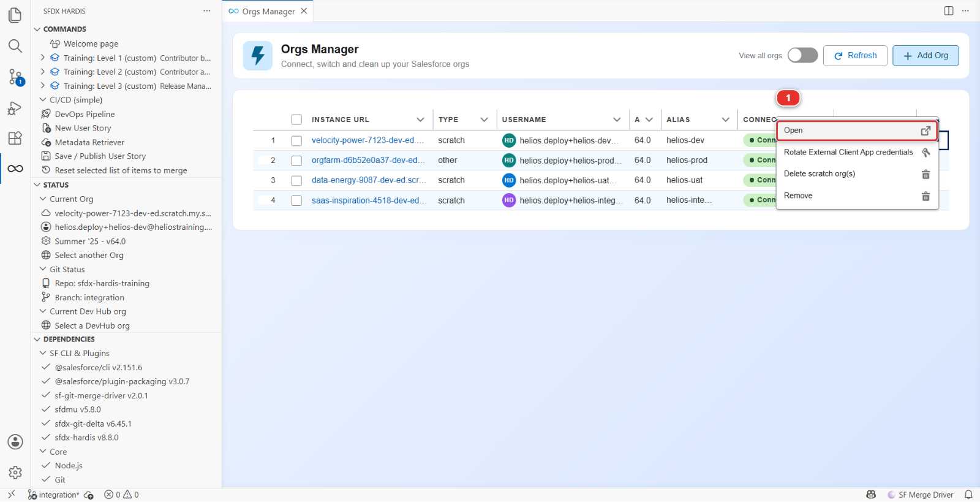Collapse the CI/CD (simple) group
This screenshot has width=980, height=502.
click(x=43, y=100)
